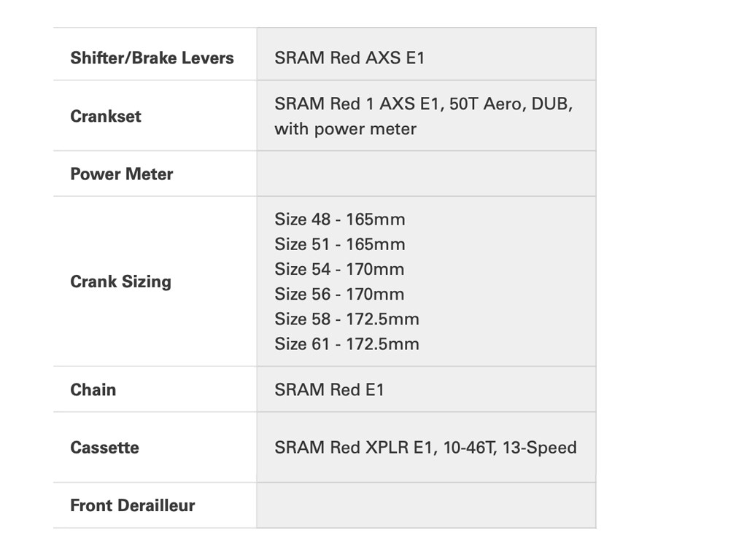The width and height of the screenshot is (747, 560).
Task: Click the Cassette row label
Action: click(104, 447)
